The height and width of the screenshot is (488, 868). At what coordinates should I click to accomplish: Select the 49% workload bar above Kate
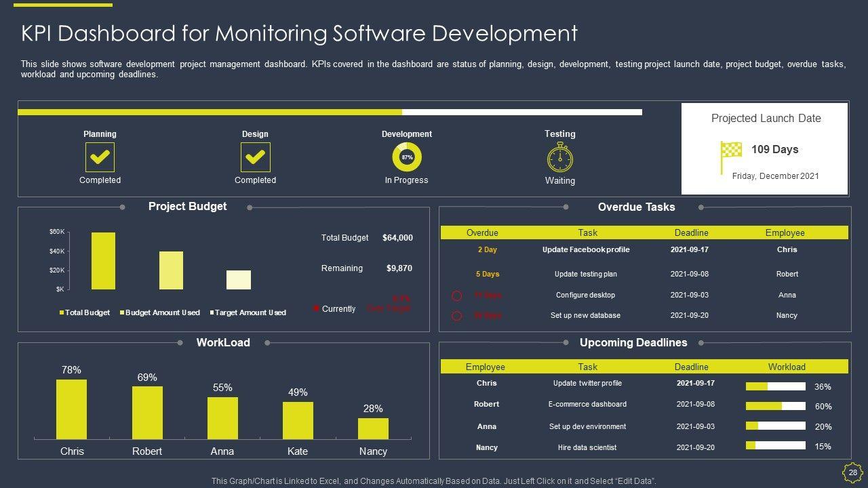coord(298,420)
